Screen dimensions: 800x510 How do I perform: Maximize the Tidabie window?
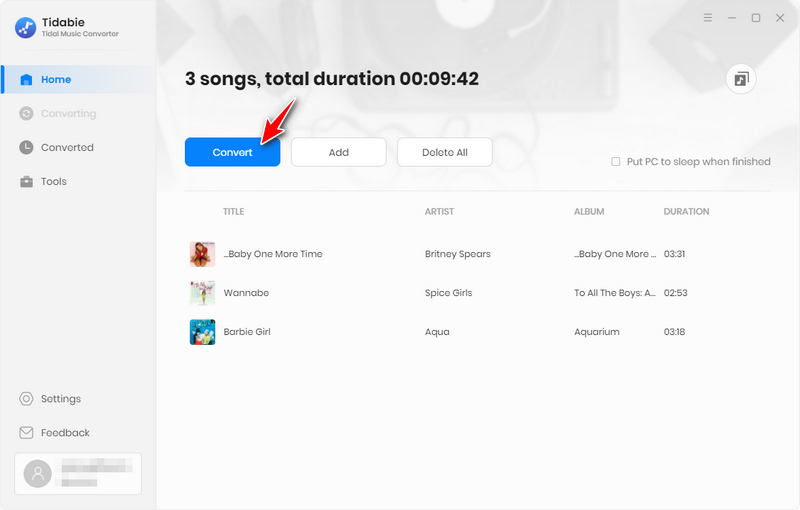coord(756,18)
